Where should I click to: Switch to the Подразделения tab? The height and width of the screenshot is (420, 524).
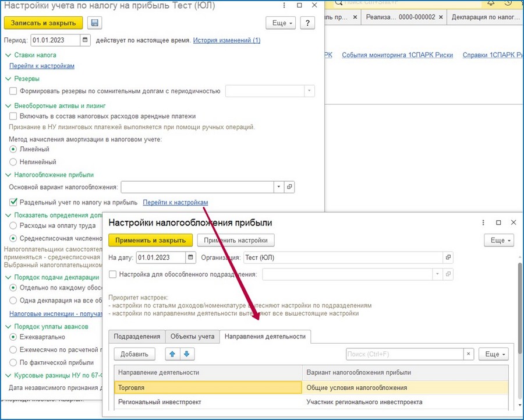click(x=137, y=336)
